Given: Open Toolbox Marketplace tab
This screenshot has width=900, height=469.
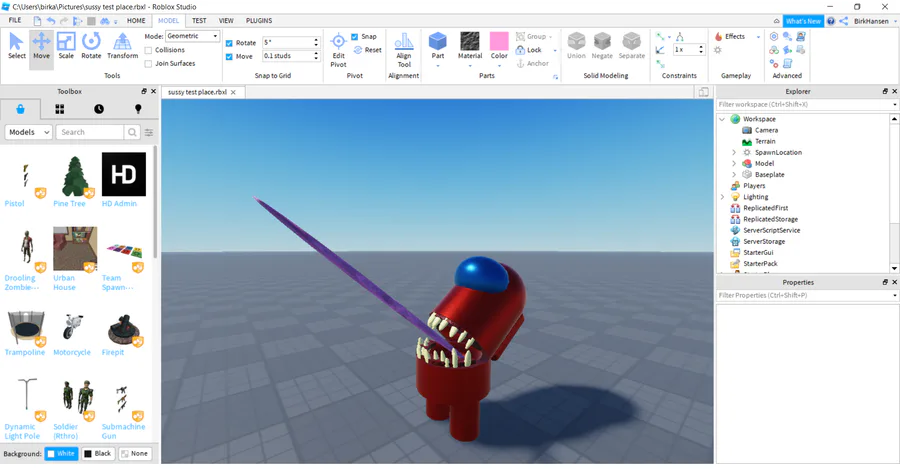Looking at the screenshot, I should click(x=21, y=109).
